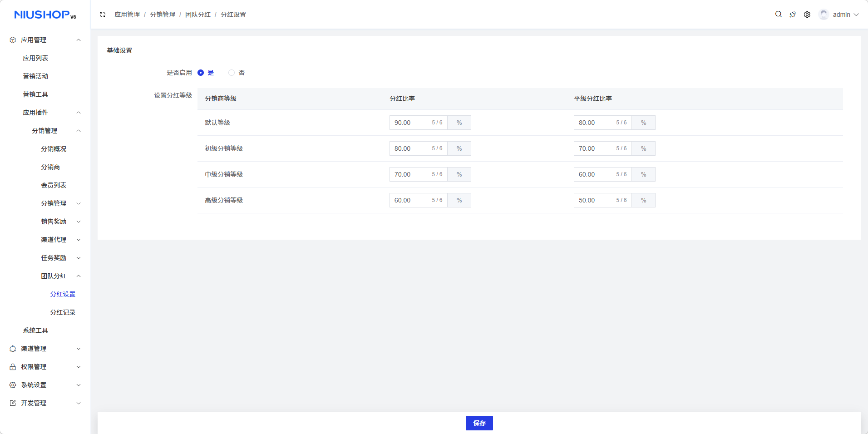The height and width of the screenshot is (434, 868).
Task: Select the 否 radio button to disable
Action: pos(232,73)
